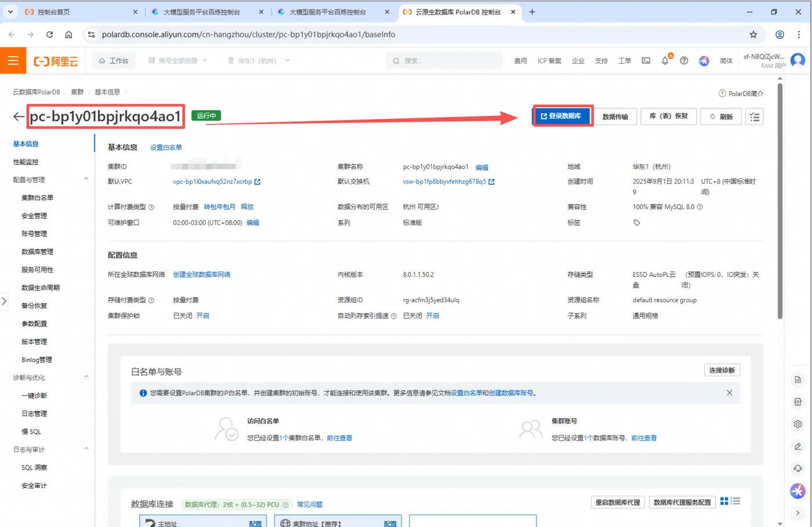Click 编辑 next to cluster name

[x=482, y=168]
